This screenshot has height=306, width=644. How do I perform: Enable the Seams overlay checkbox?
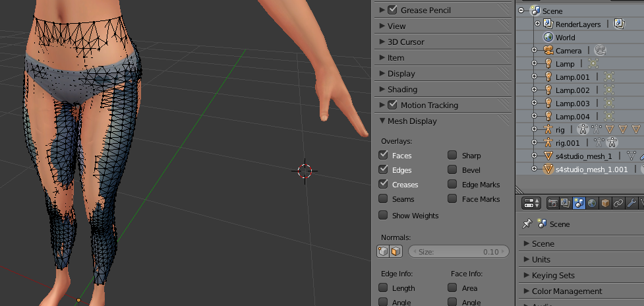tap(383, 199)
